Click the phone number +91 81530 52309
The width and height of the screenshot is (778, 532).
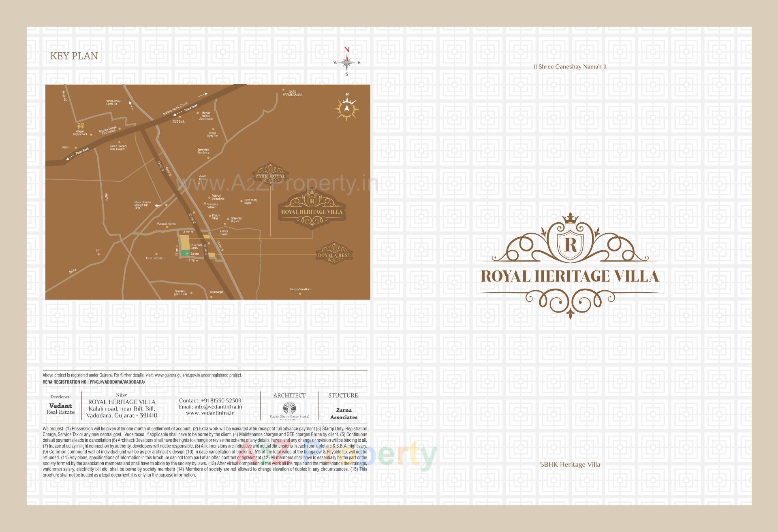[221, 400]
